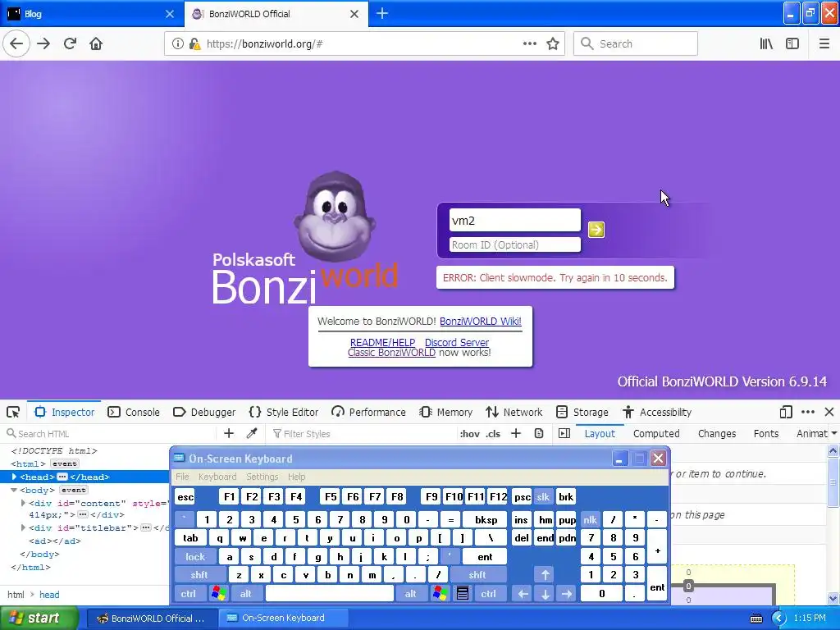This screenshot has height=630, width=840.
Task: Toggle the :hov pseudo-class panel
Action: [x=469, y=433]
